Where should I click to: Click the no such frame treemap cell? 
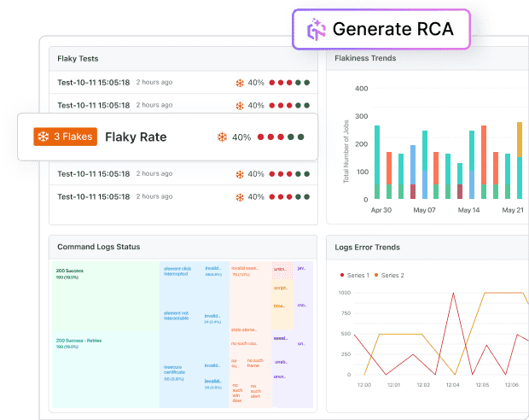[255, 362]
